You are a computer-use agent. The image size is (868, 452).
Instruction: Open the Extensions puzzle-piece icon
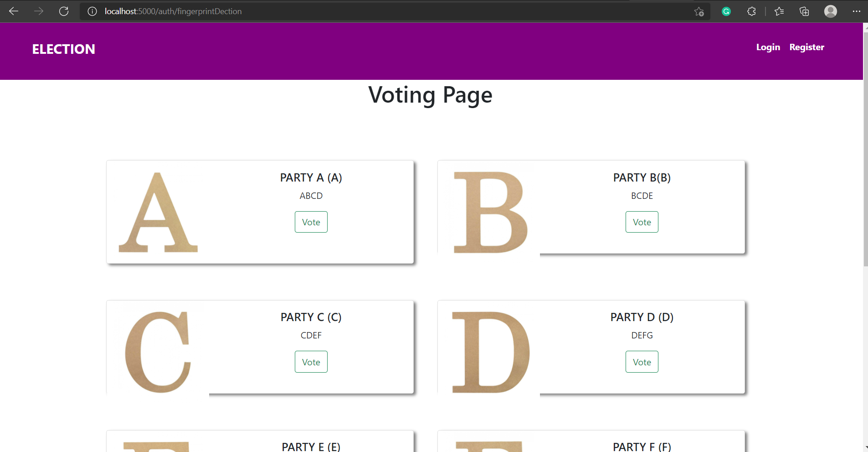coord(751,11)
